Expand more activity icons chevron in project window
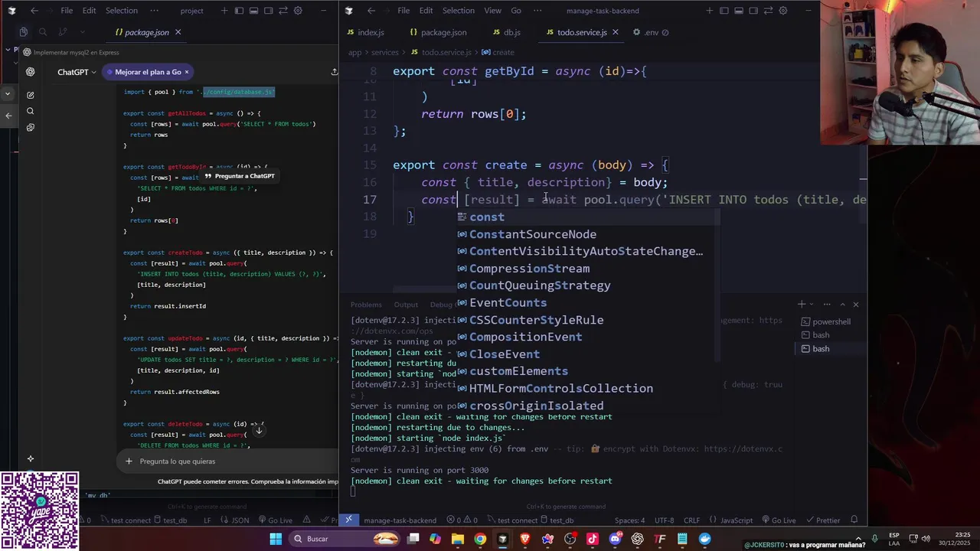This screenshot has height=551, width=980. tap(83, 32)
